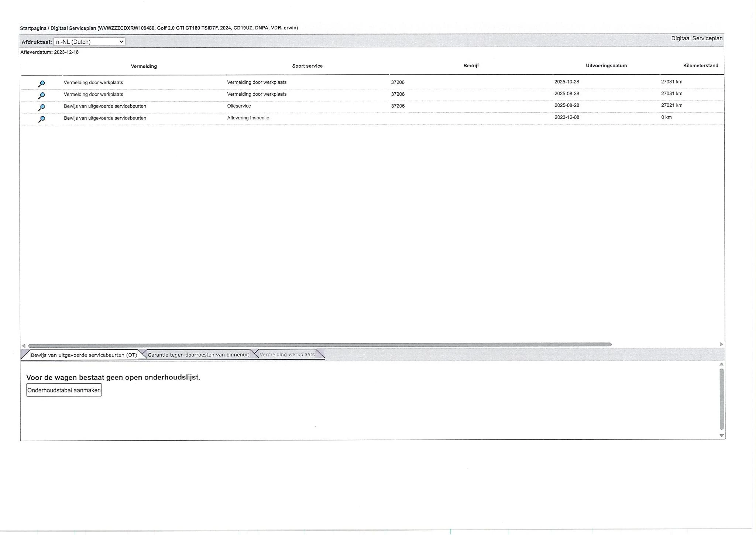The height and width of the screenshot is (535, 756).
Task: Click the Soort service column header
Action: click(x=307, y=66)
